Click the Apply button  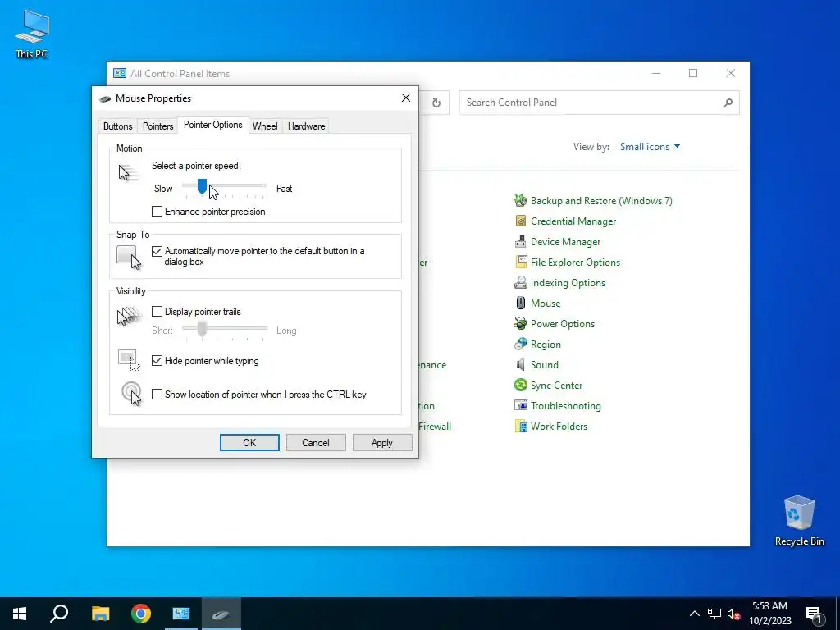tap(382, 442)
